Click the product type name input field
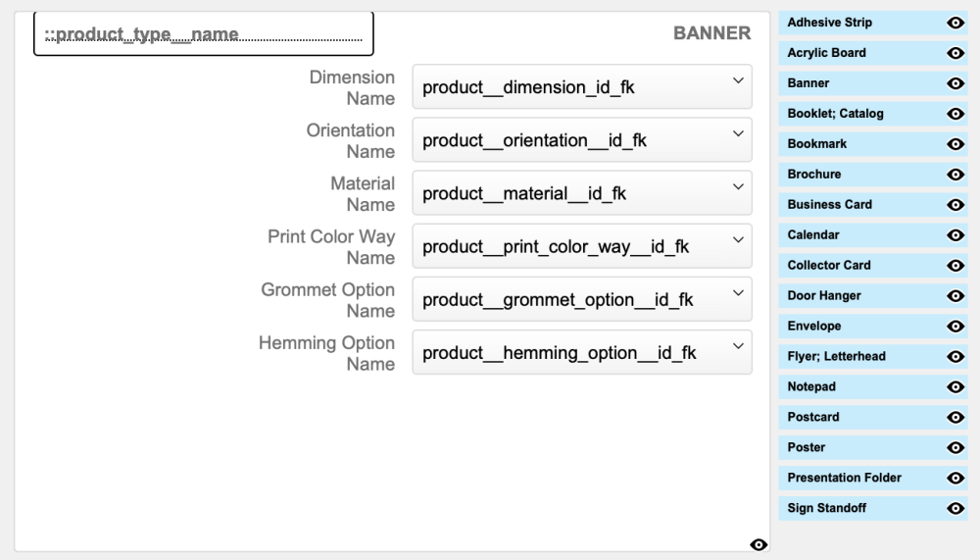 (204, 34)
